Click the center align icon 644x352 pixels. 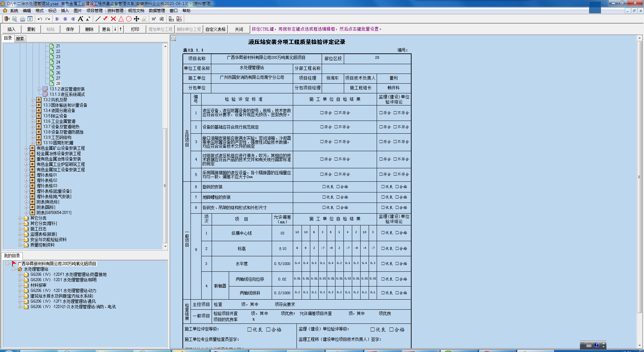65,19
